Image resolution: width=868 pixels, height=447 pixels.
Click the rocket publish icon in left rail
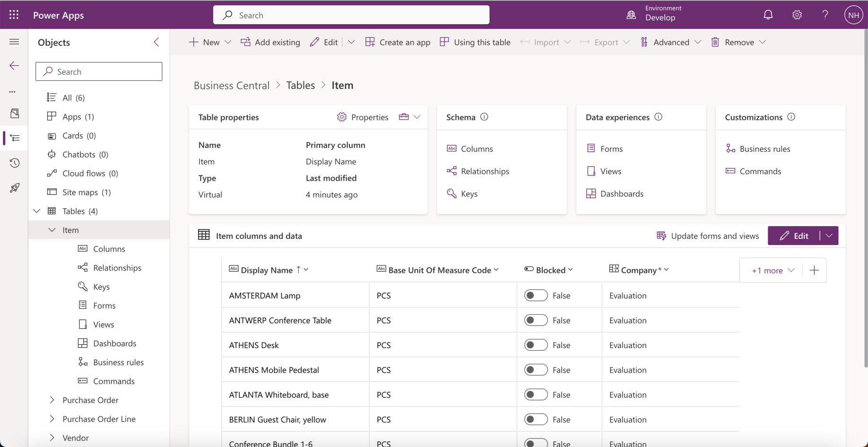15,188
